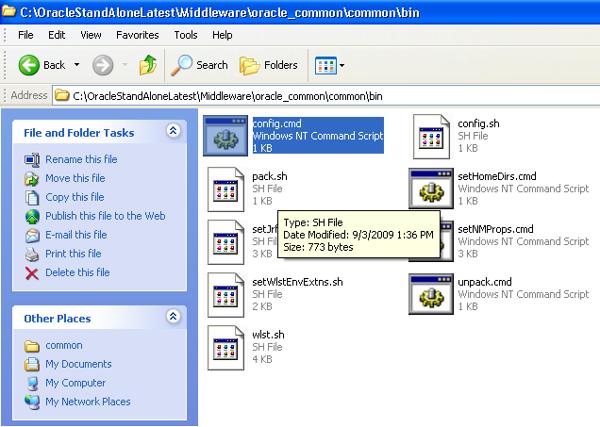Select the unpack.cmd file icon

(431, 292)
